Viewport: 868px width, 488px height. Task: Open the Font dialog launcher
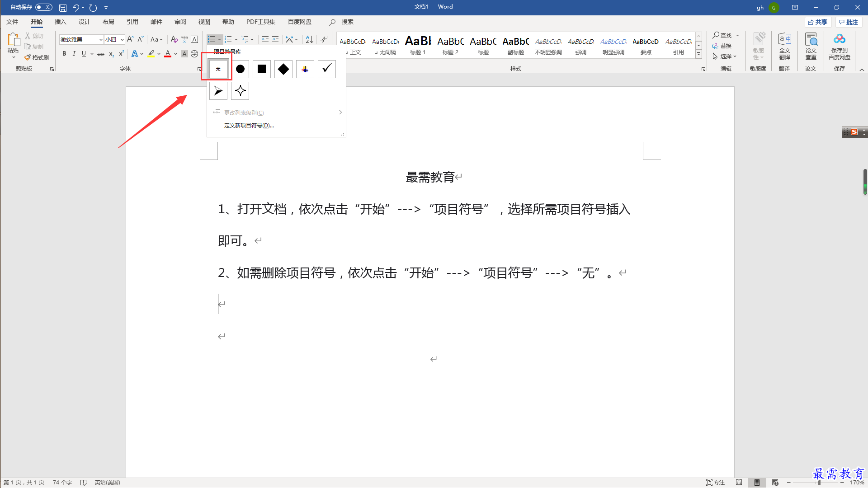[199, 69]
